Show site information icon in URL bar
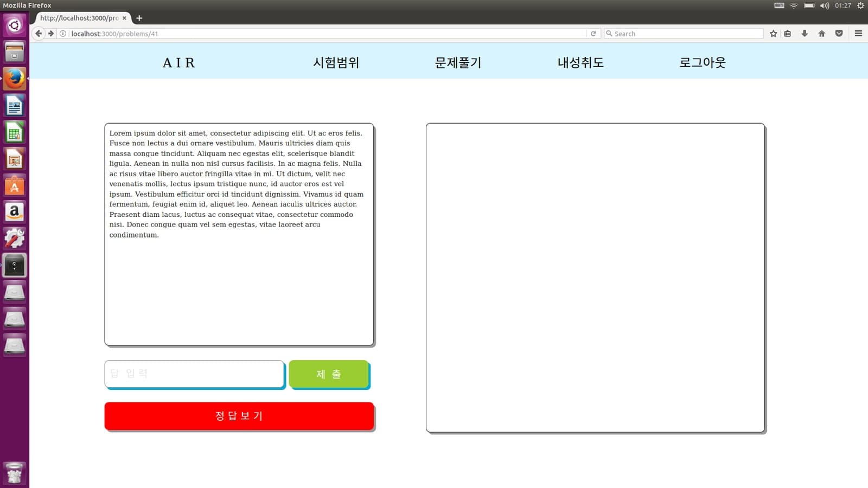The image size is (868, 488). click(x=63, y=34)
